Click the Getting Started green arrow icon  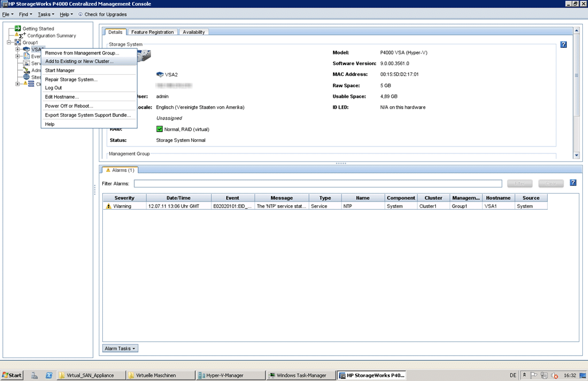(x=18, y=29)
